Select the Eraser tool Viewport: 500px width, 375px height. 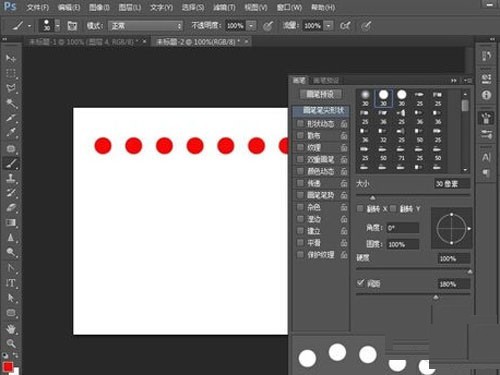(x=11, y=208)
